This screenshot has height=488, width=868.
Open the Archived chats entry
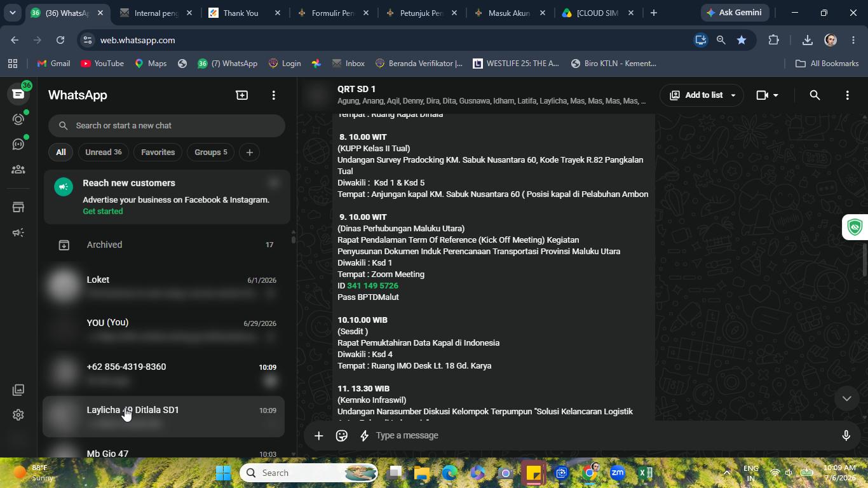pyautogui.click(x=163, y=245)
